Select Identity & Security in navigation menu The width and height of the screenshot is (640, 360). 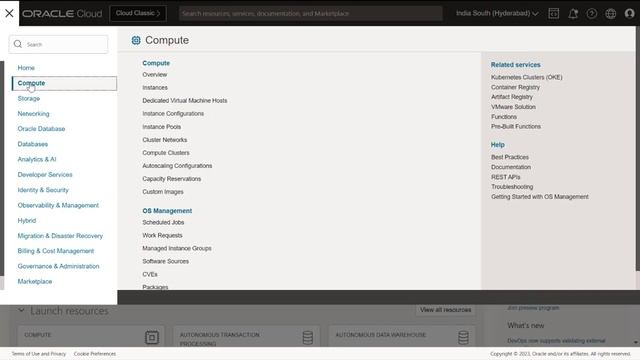tap(43, 190)
